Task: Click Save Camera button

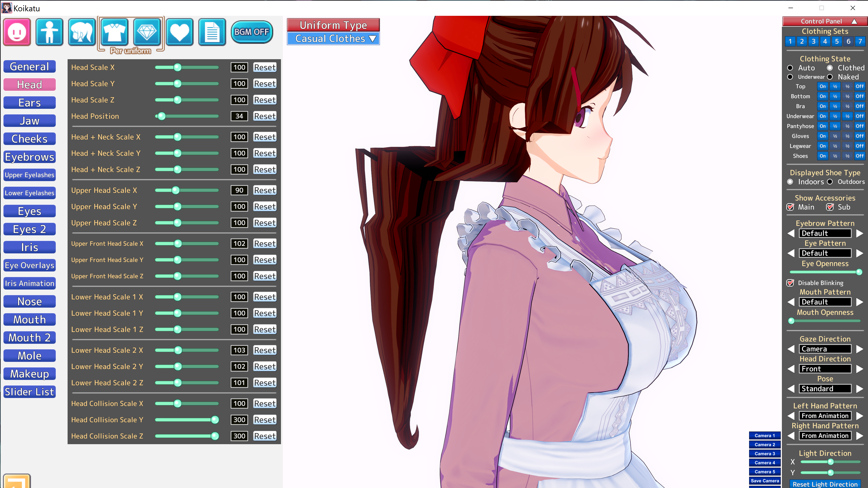Action: tap(764, 481)
